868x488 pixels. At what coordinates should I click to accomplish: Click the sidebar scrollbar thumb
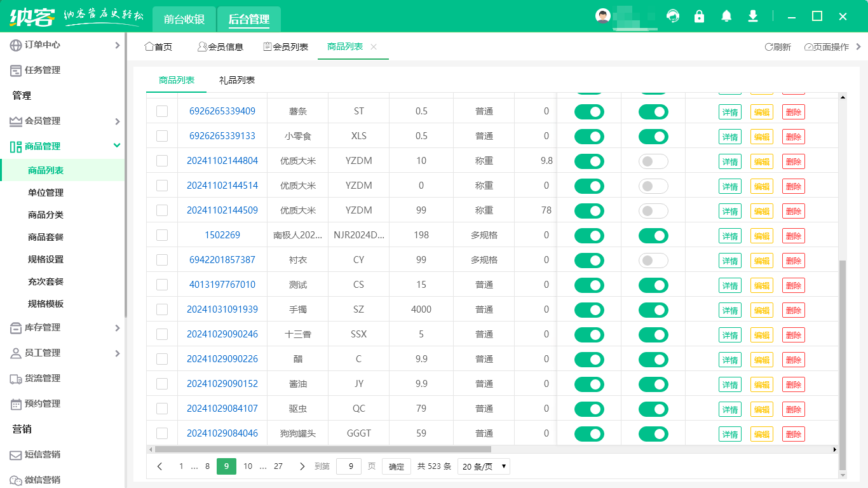click(x=126, y=175)
